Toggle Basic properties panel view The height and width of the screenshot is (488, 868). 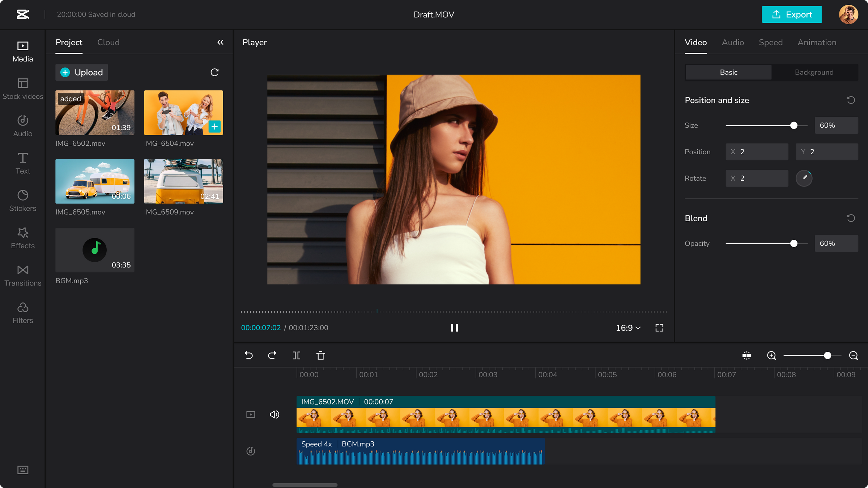click(728, 72)
